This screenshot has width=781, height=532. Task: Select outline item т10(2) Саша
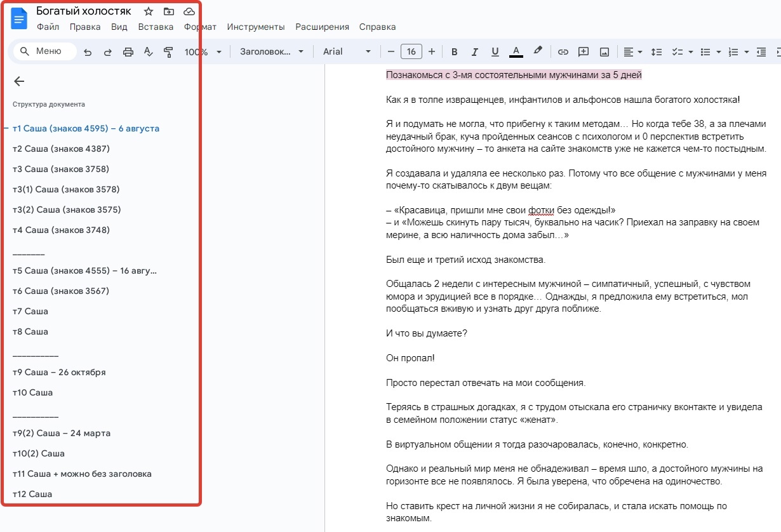click(x=39, y=453)
